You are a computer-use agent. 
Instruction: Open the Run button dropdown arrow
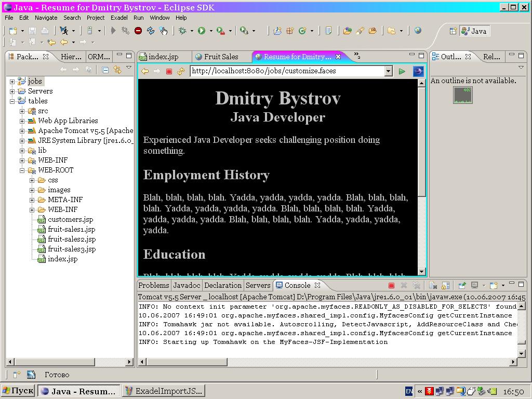click(211, 31)
